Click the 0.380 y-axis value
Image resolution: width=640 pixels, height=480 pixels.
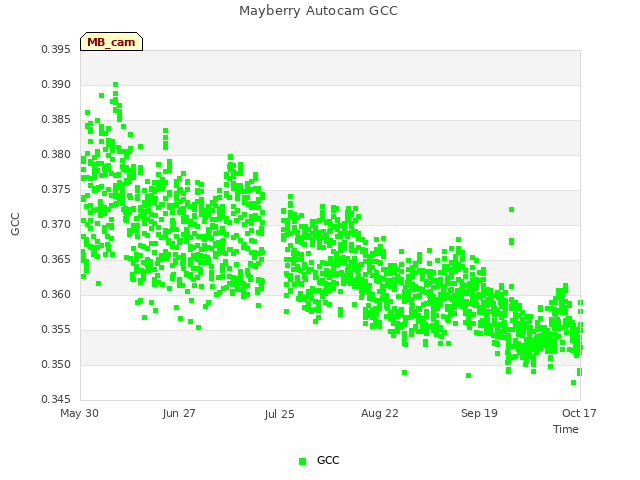pos(56,155)
